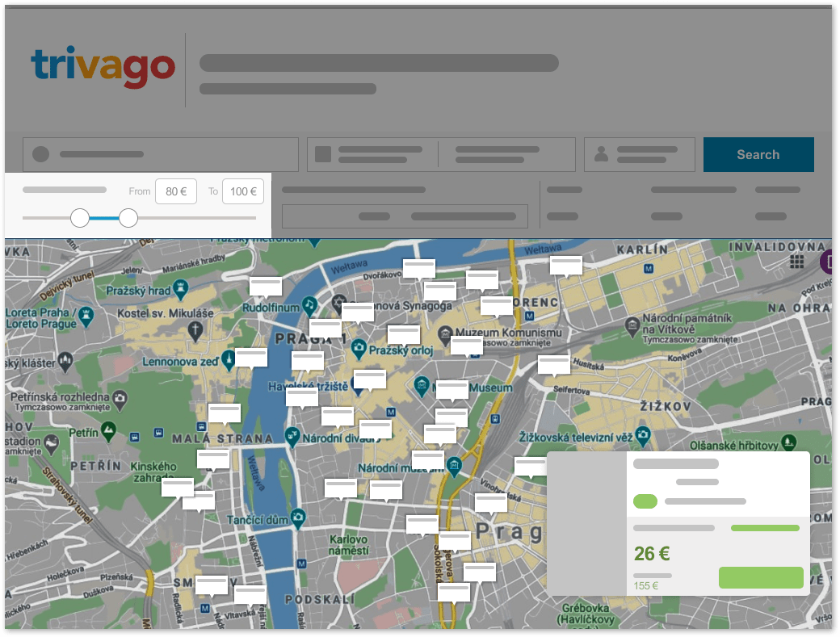Image resolution: width=840 pixels, height=637 pixels.
Task: Select the Pražský orloj camera icon
Action: point(359,349)
